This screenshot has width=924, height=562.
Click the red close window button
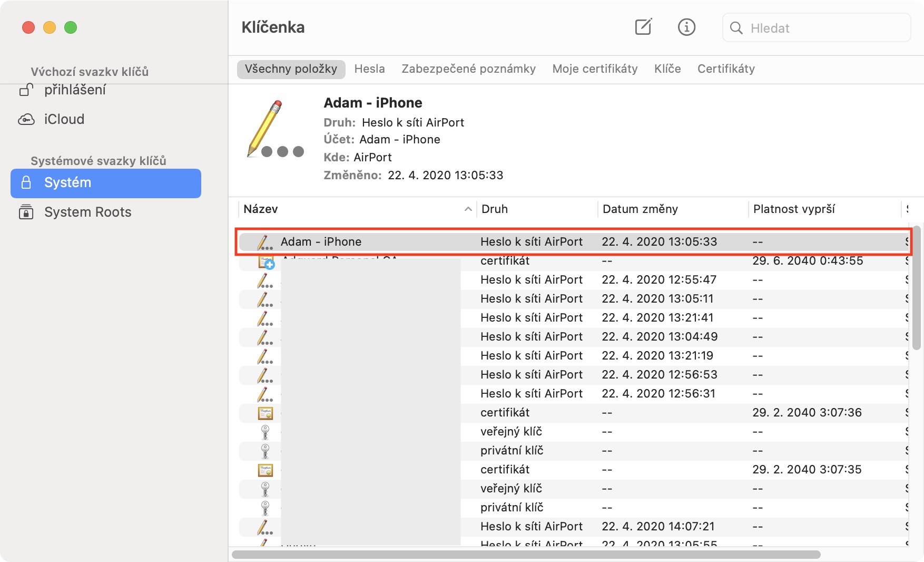pos(28,27)
